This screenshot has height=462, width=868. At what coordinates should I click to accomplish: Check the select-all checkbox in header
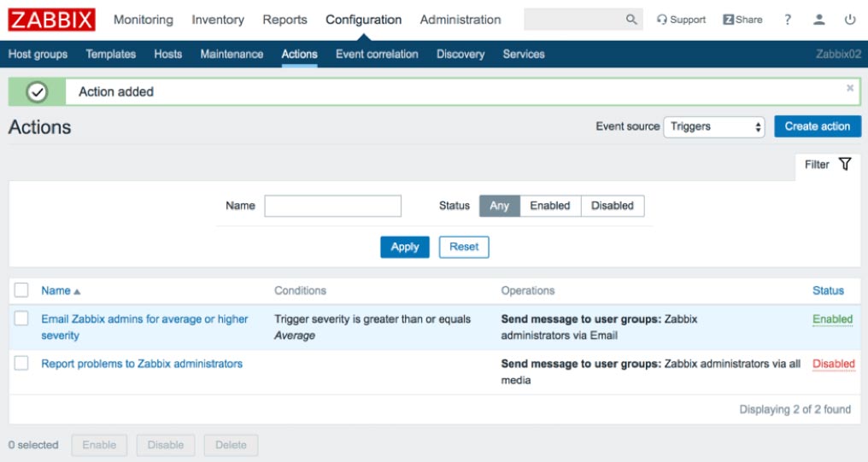(21, 290)
